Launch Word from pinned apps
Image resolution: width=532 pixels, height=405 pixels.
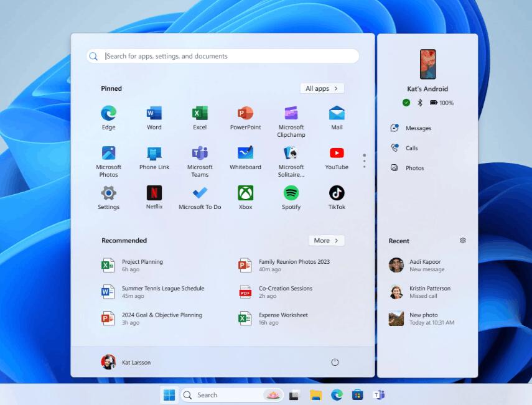pyautogui.click(x=154, y=118)
